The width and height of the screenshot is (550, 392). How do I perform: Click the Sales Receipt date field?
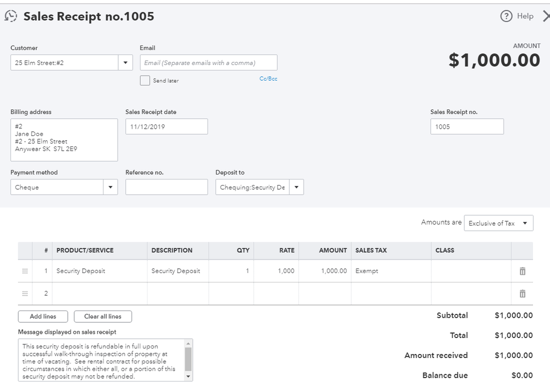(166, 127)
